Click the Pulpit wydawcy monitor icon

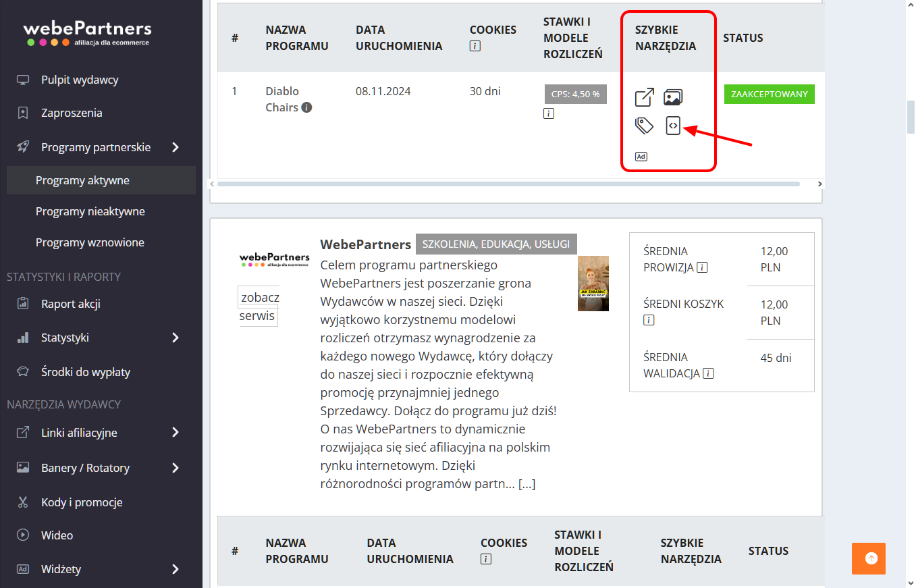[x=23, y=80]
